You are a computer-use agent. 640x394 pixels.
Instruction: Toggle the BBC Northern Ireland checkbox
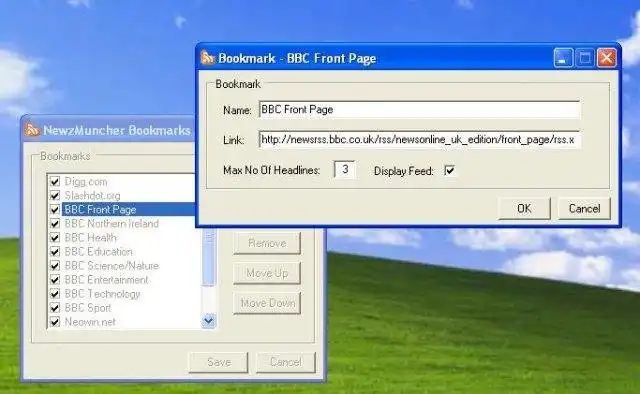tap(55, 223)
